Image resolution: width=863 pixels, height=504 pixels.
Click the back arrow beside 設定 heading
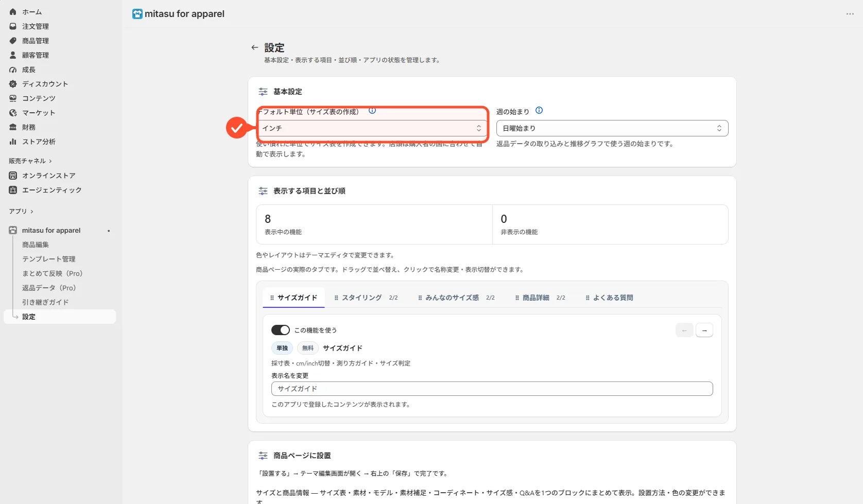[254, 47]
